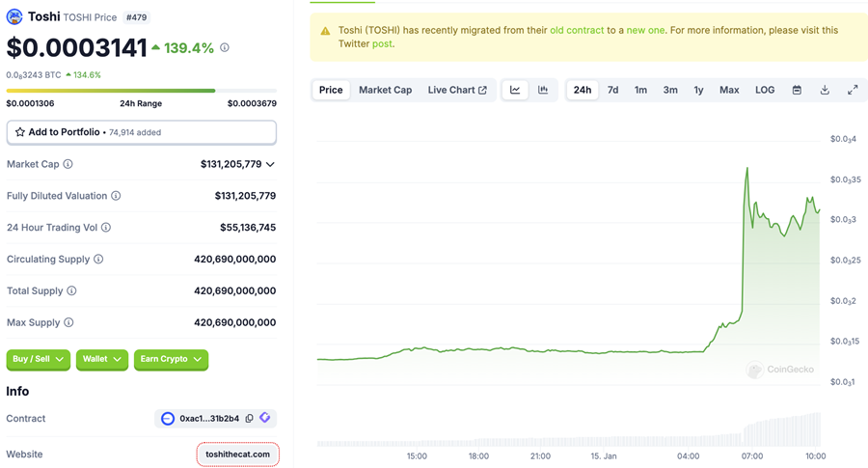Select the 7d time range
Viewport: 868px width, 468px height.
[612, 90]
